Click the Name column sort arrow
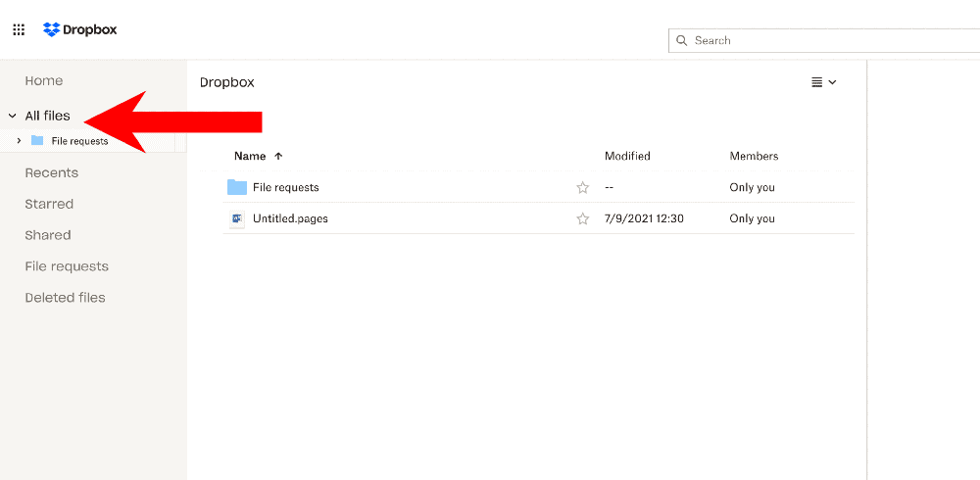Image resolution: width=980 pixels, height=480 pixels. (278, 157)
